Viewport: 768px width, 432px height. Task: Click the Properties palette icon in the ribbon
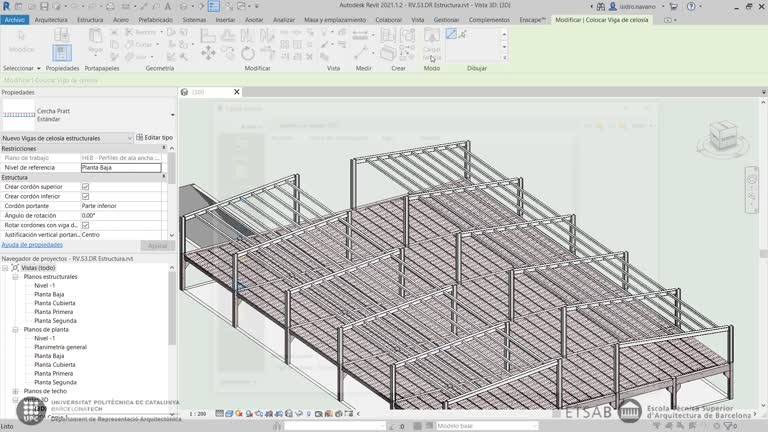(62, 51)
